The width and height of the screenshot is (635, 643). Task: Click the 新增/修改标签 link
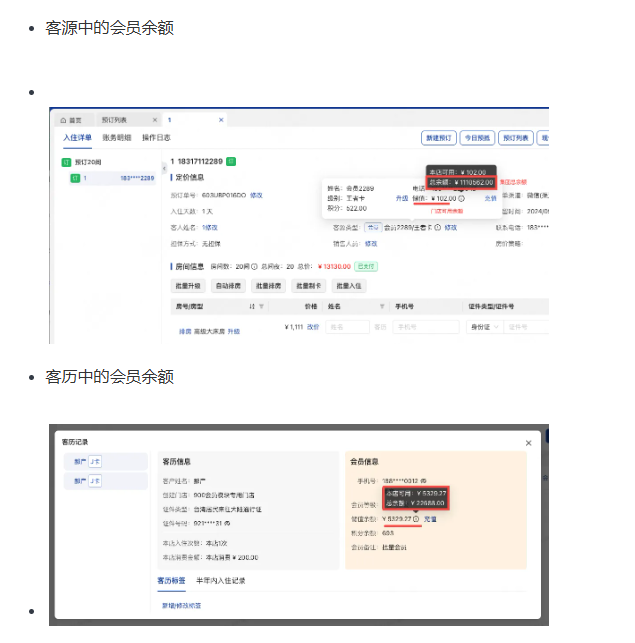pos(181,606)
